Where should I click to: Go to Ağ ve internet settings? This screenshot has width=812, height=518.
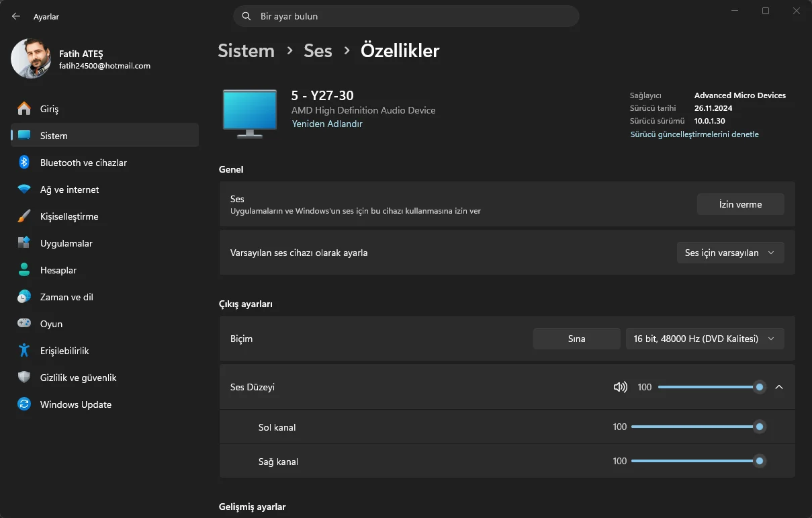coord(105,189)
